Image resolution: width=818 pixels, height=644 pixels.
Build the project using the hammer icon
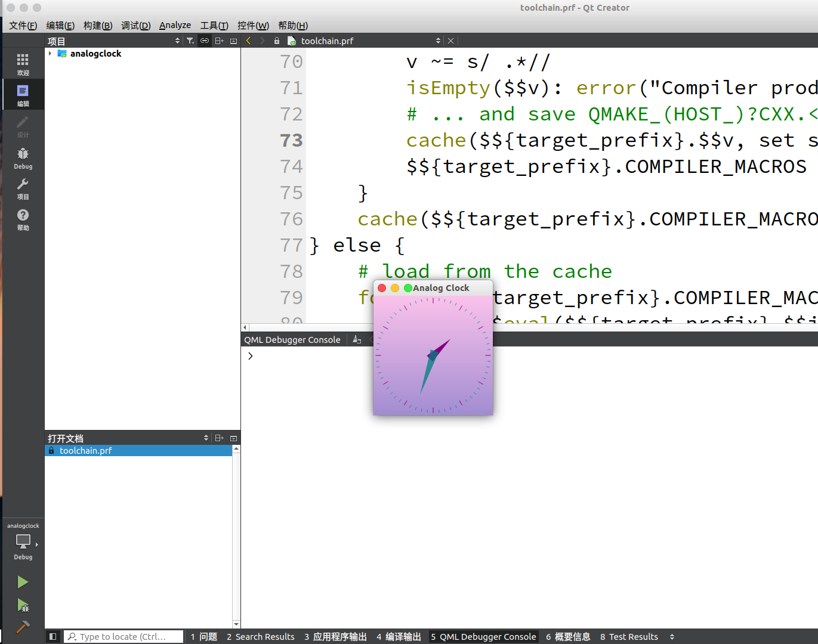pos(23,627)
